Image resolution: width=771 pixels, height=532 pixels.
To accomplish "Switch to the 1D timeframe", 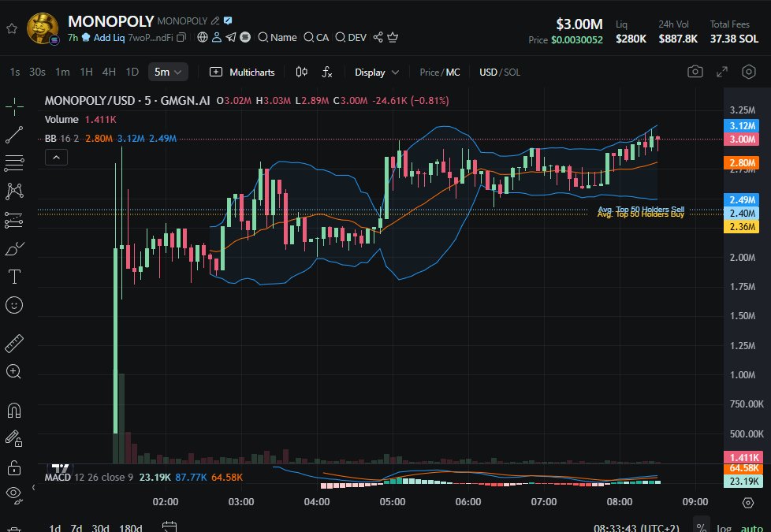I will [132, 73].
